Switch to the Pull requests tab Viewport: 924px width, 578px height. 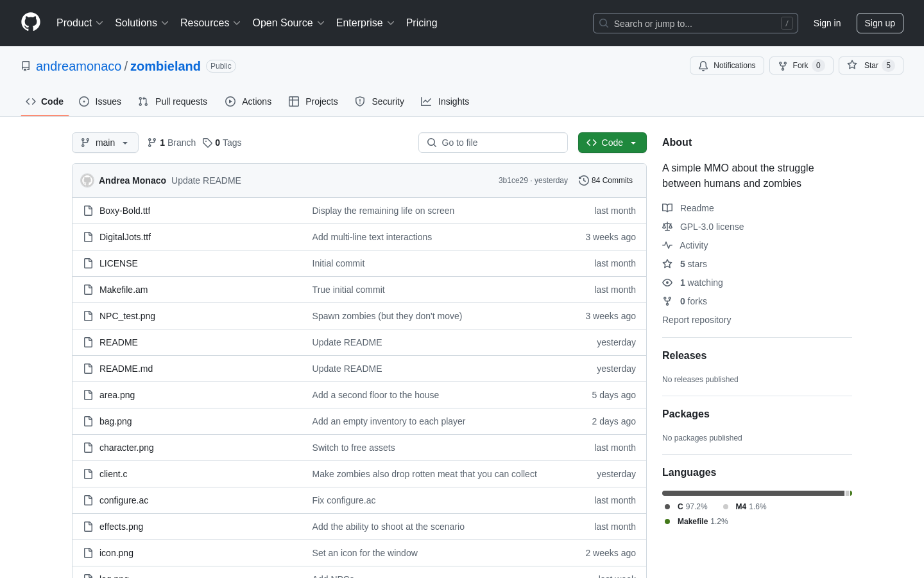click(x=173, y=101)
